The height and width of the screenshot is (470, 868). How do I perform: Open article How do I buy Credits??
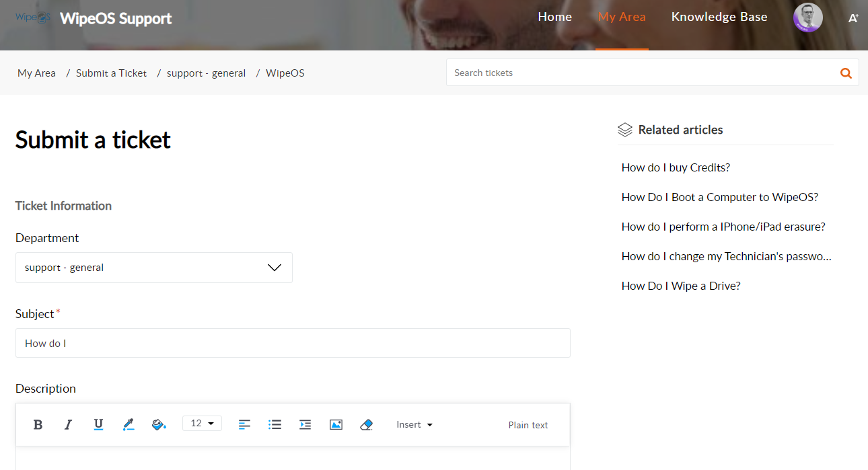coord(676,167)
